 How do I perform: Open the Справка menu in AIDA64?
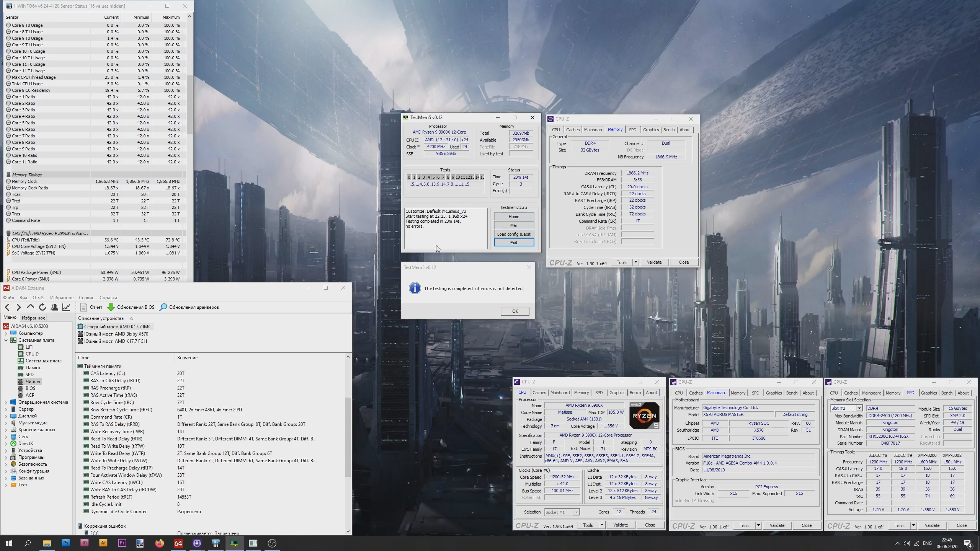coord(108,297)
